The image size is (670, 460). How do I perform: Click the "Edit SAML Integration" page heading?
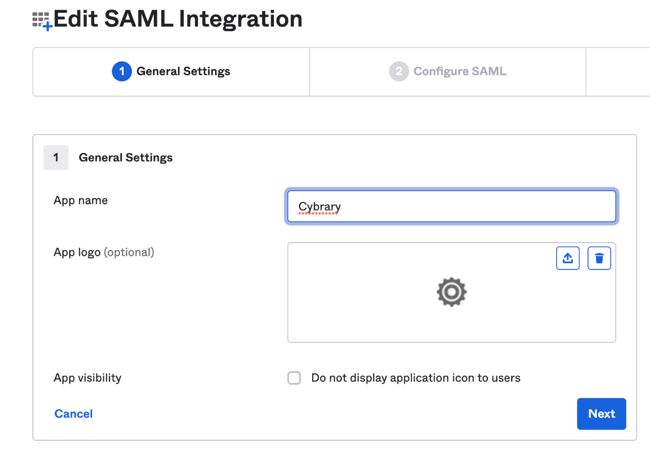click(x=177, y=19)
